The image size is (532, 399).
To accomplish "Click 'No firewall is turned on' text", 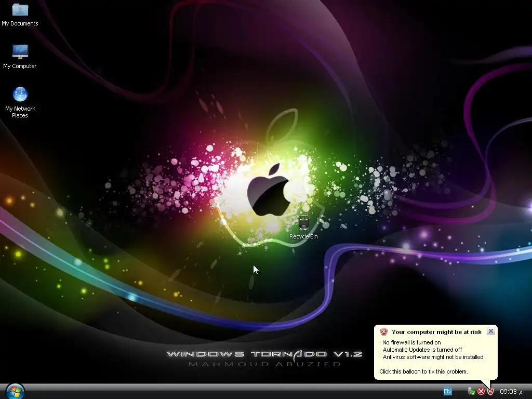I will click(411, 342).
